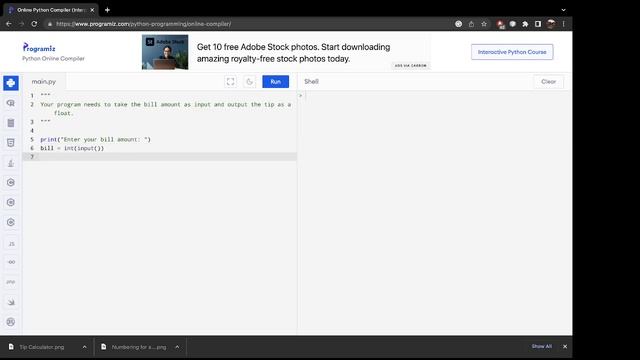640x360 pixels.
Task: Open the SQL database compiler icon
Action: point(11,123)
